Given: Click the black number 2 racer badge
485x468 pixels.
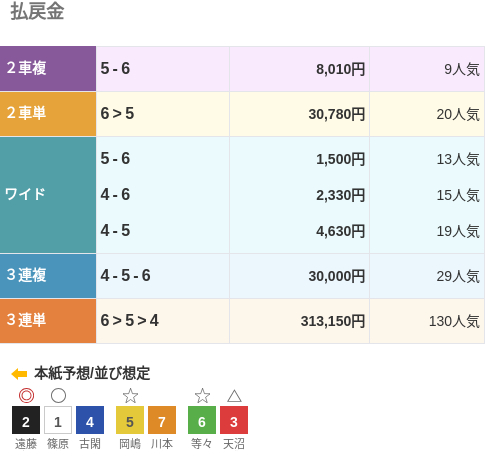Looking at the screenshot, I should click(x=26, y=420).
